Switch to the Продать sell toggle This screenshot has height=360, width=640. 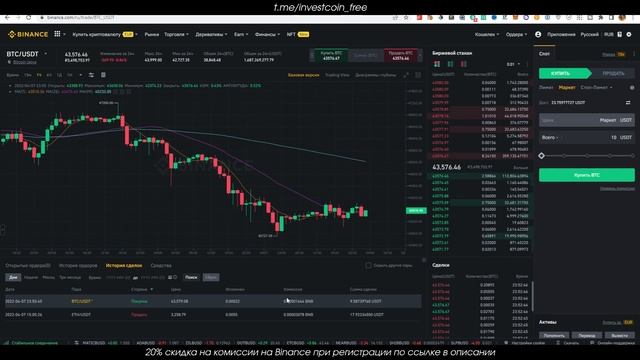point(613,73)
